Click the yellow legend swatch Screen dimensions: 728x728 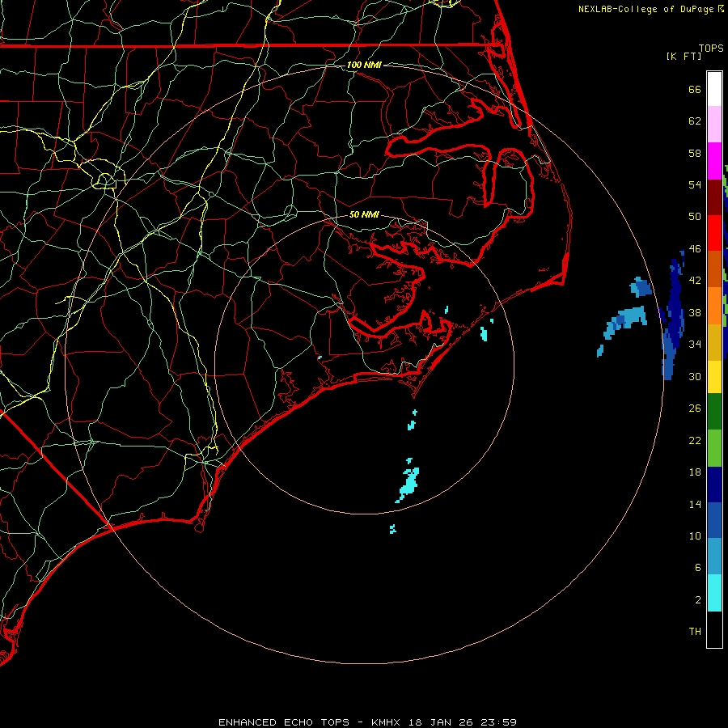coord(714,377)
